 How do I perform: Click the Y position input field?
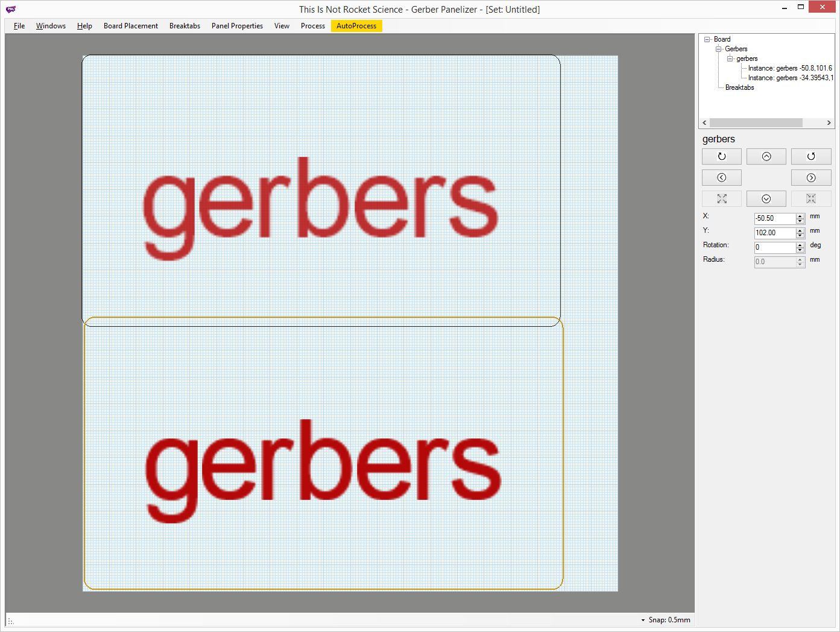coord(775,233)
